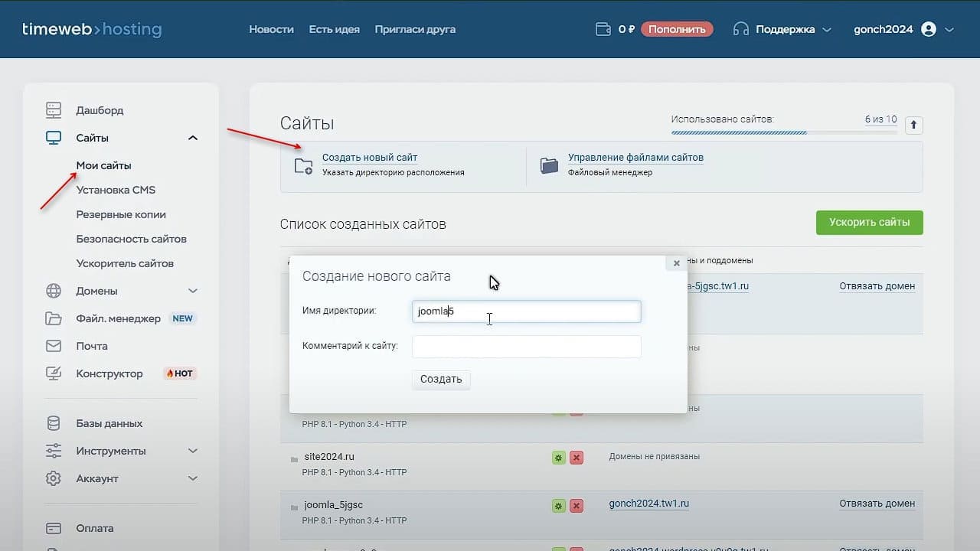Click the Payment card icon

click(54, 528)
